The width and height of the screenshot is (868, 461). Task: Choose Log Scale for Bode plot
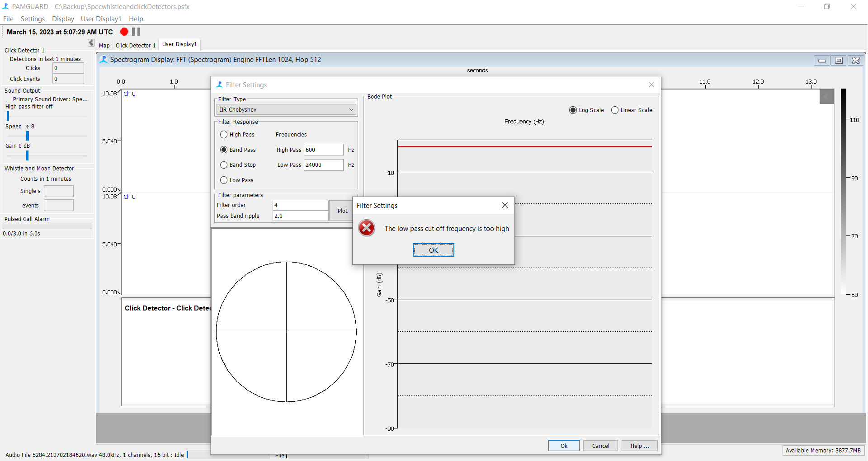(573, 110)
